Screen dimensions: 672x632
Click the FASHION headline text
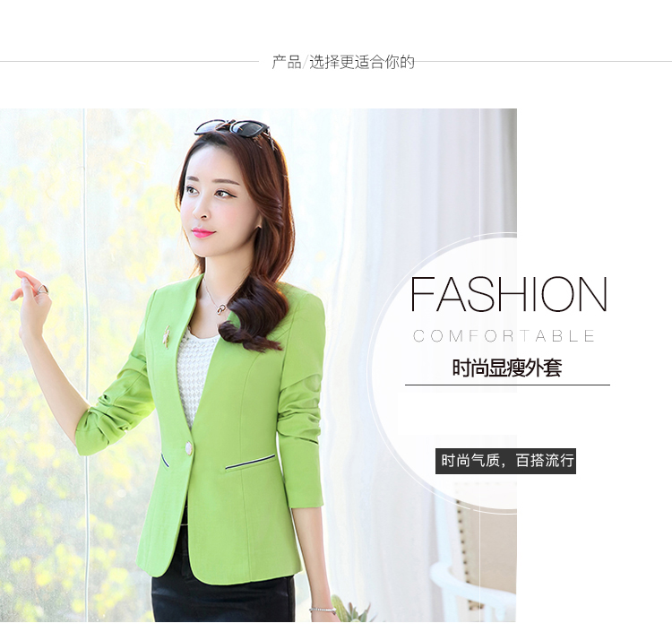pyautogui.click(x=509, y=295)
